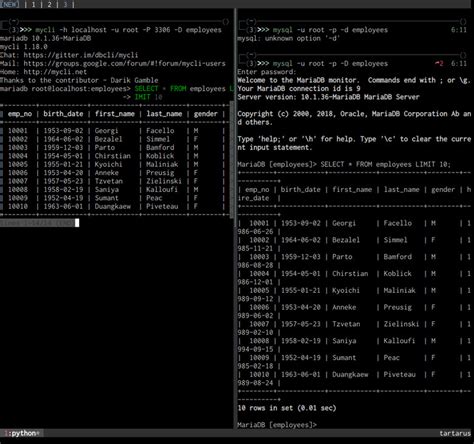Click Maliniak in the mycli pane
474x444 pixels.
pyautogui.click(x=162, y=164)
